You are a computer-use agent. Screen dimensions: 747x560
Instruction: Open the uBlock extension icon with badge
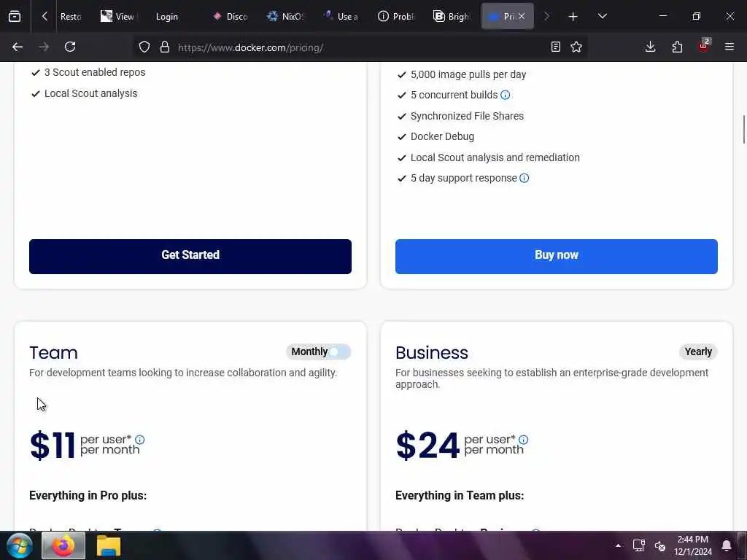pos(704,46)
